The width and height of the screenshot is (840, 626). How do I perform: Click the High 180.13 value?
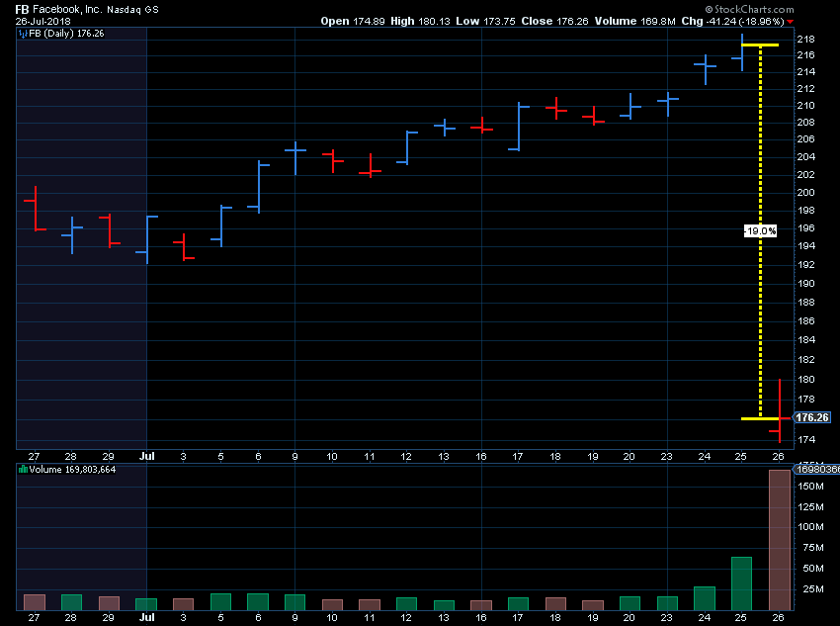tap(420, 21)
